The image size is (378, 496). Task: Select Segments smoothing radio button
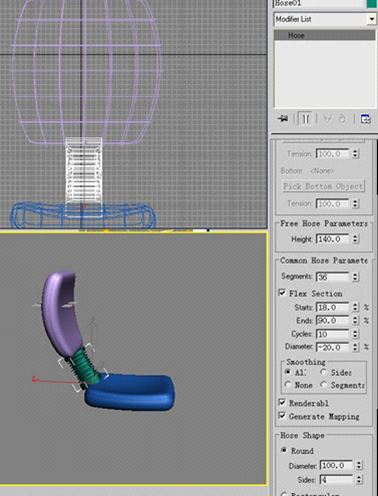(x=323, y=385)
